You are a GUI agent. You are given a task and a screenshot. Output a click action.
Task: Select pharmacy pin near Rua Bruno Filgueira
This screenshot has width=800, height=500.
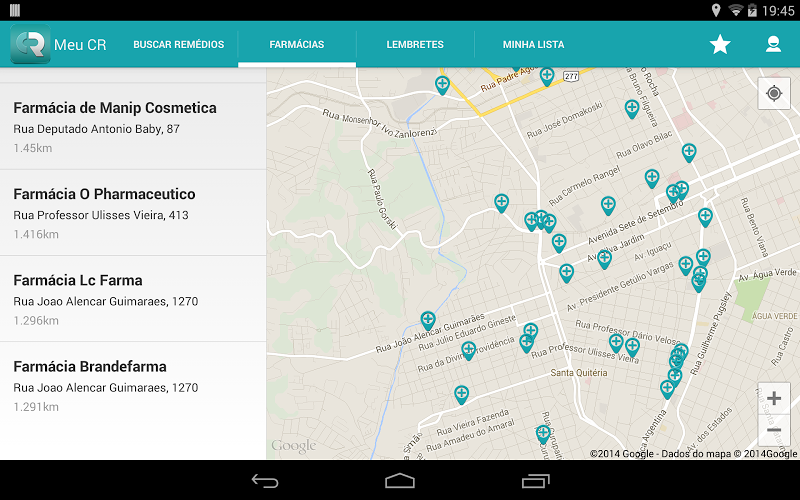tap(632, 109)
